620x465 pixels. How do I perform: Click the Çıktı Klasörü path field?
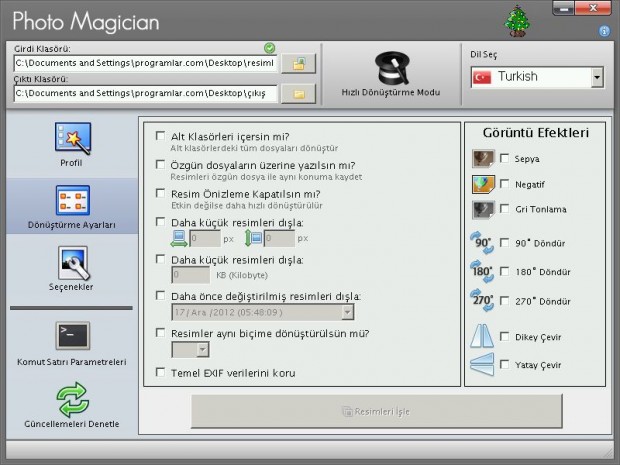click(145, 94)
